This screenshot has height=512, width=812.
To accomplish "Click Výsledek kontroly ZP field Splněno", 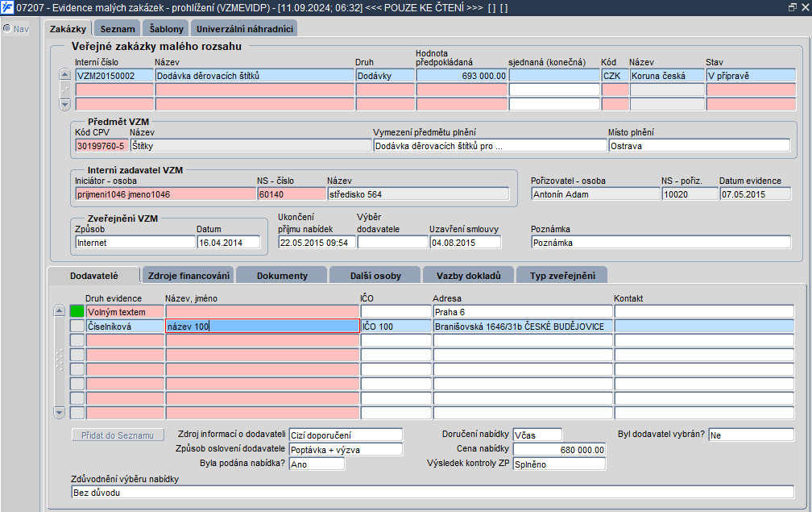I will pyautogui.click(x=559, y=464).
